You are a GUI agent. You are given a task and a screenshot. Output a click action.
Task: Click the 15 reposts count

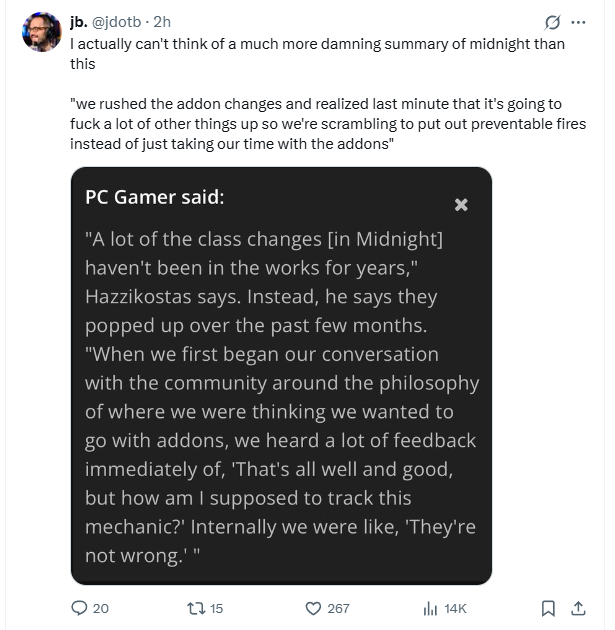[x=217, y=608]
